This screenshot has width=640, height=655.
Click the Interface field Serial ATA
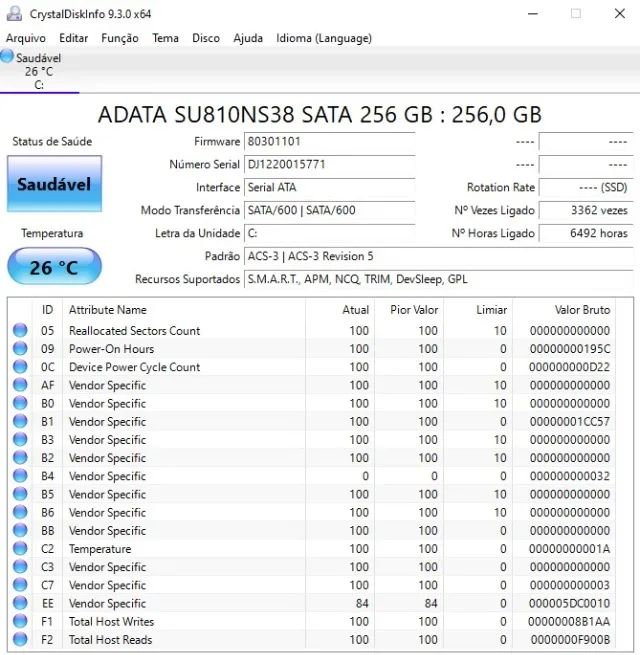pos(330,188)
